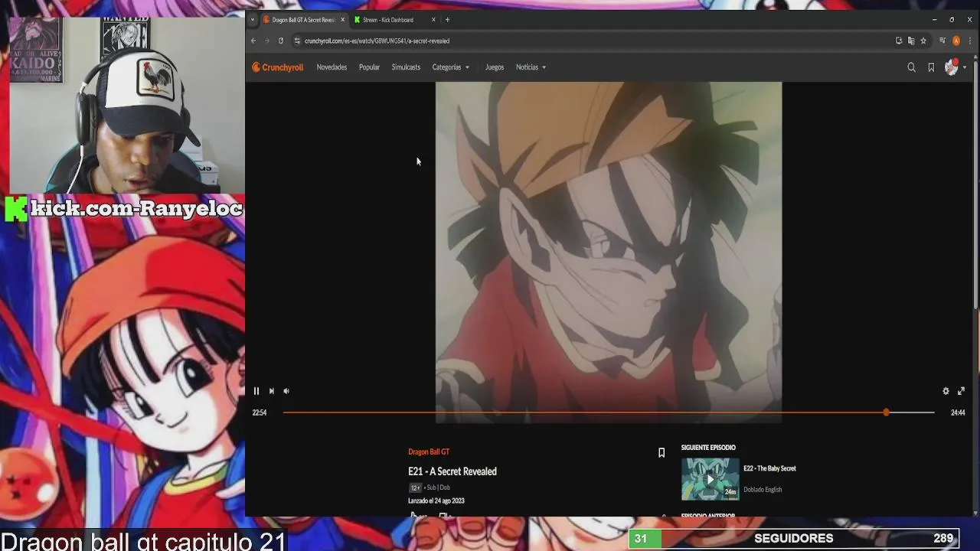
Task: Open the Simulcasts section
Action: (x=406, y=67)
